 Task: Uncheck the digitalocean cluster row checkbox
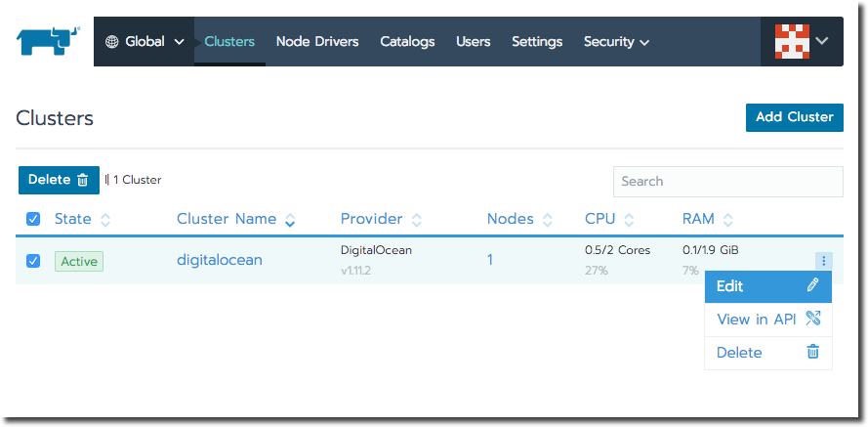(x=33, y=261)
